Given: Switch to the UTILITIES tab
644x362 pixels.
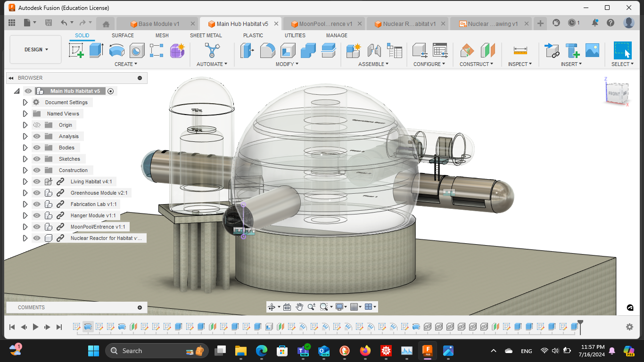Looking at the screenshot, I should (x=295, y=35).
